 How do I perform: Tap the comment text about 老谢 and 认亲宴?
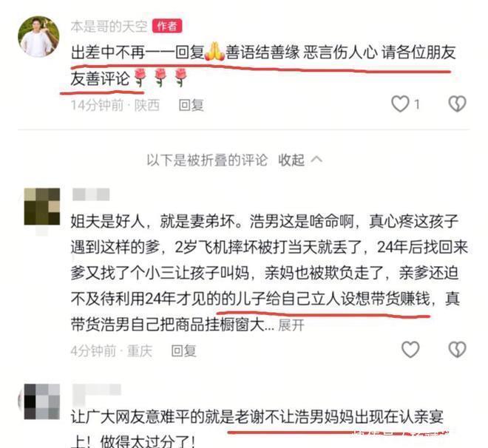(257, 430)
